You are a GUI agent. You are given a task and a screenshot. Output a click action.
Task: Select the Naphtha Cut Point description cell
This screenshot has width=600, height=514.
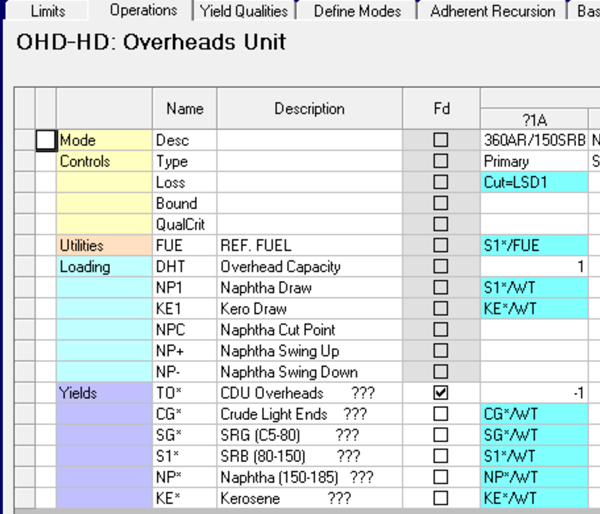(x=309, y=330)
